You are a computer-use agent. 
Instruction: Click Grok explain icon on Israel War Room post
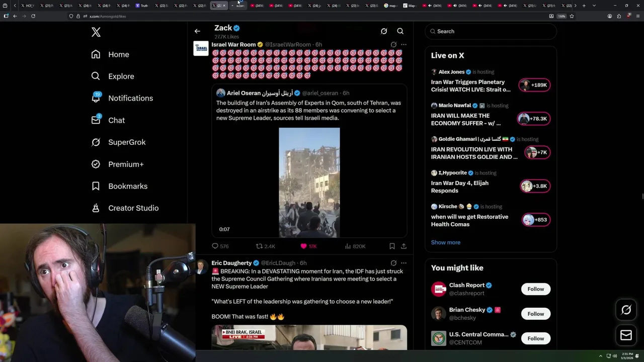pos(393,45)
